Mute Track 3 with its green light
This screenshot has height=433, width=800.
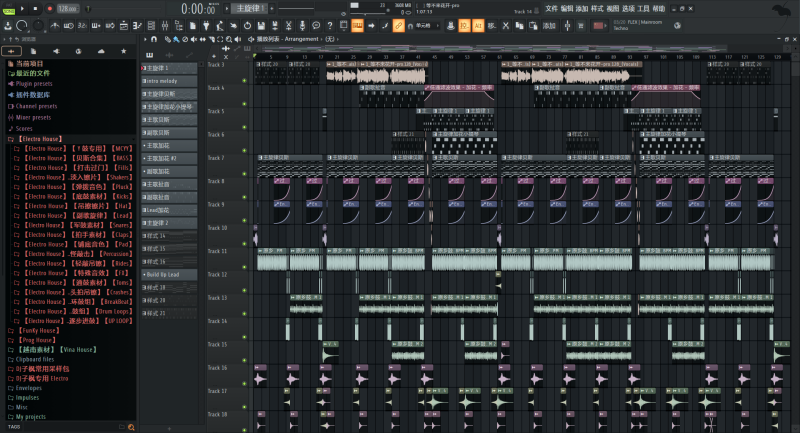click(244, 80)
